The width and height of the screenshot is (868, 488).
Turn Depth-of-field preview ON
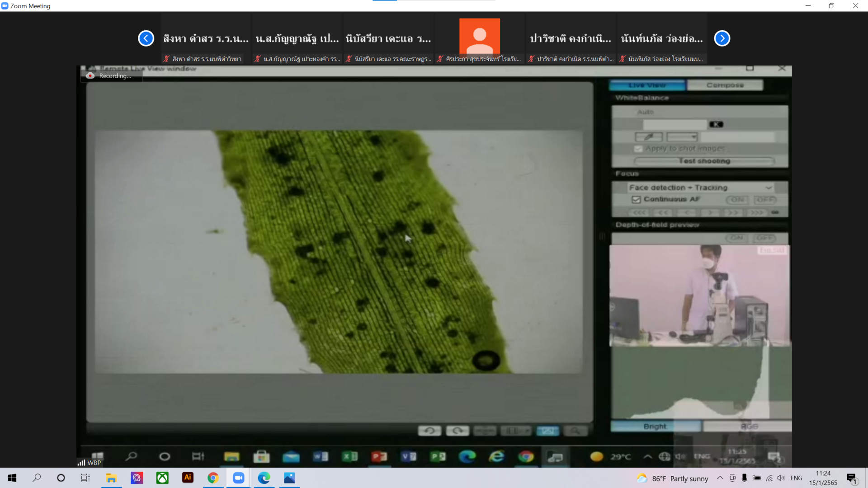point(736,238)
